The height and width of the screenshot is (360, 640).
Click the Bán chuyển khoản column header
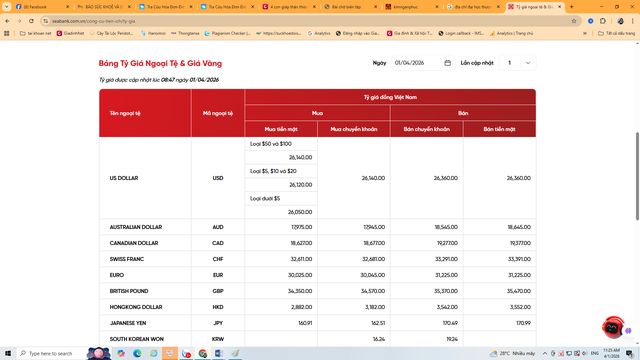[427, 129]
